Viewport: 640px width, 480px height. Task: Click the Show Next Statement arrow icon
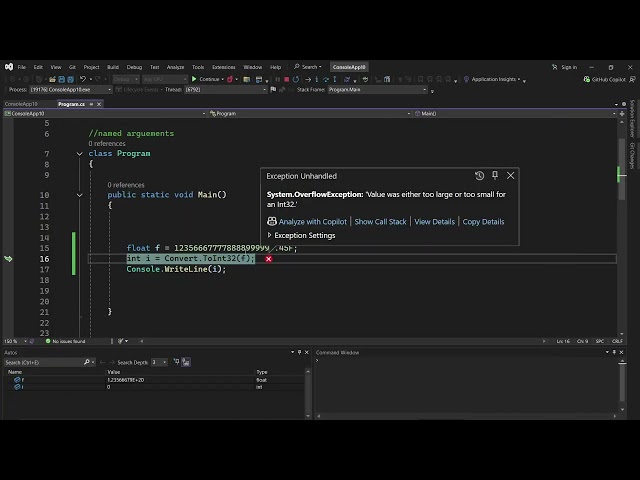click(x=308, y=79)
